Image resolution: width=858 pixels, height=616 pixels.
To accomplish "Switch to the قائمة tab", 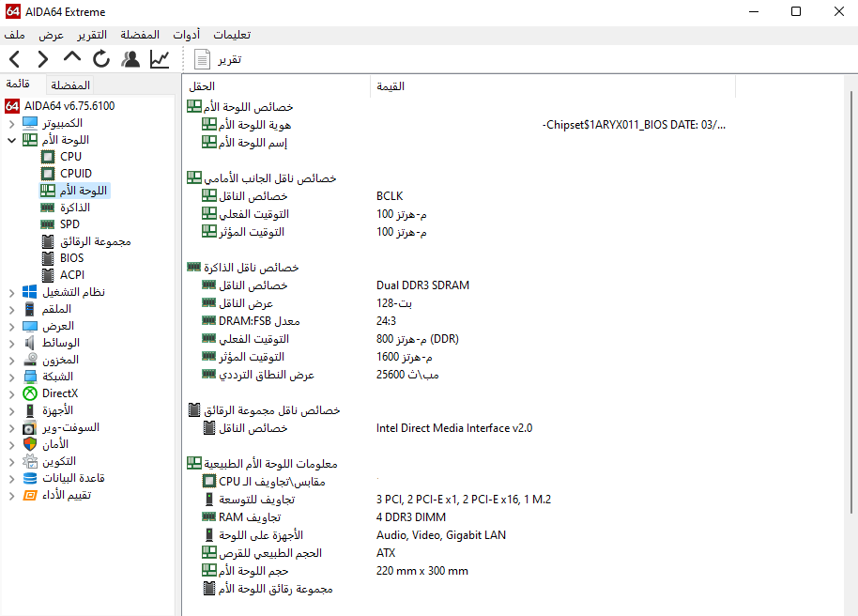I will (18, 84).
